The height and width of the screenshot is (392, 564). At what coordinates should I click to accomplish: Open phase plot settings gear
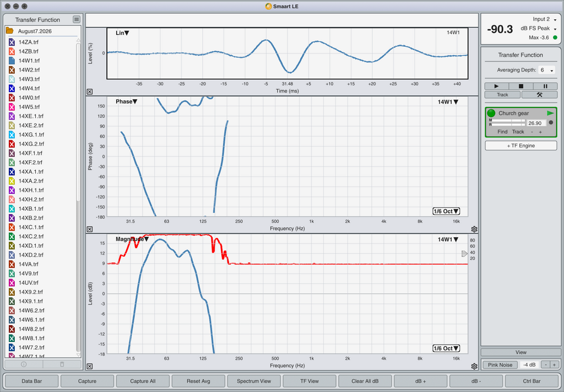[x=474, y=229]
